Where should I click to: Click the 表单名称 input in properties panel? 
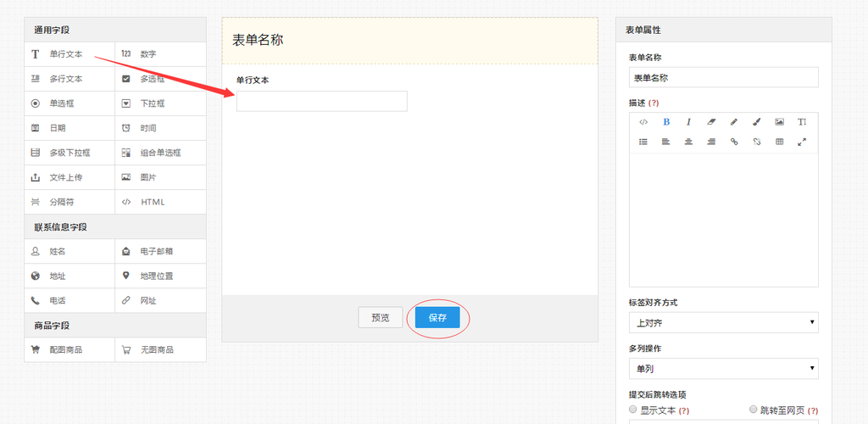(724, 77)
